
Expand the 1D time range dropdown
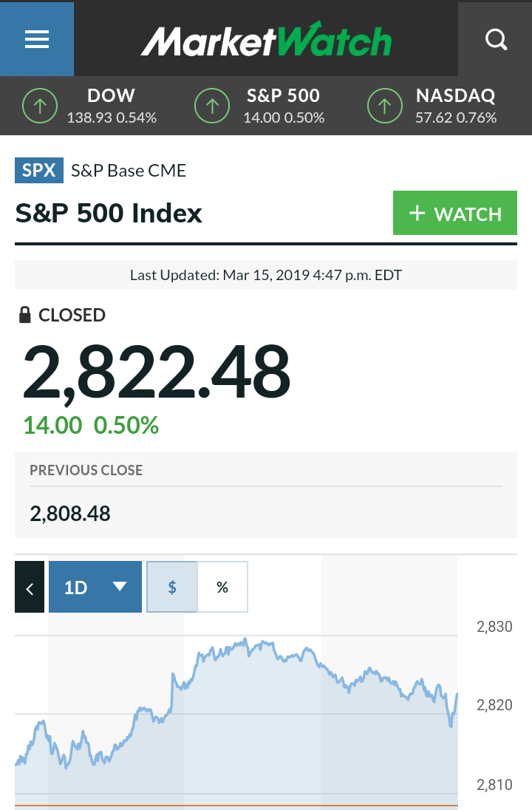(95, 587)
